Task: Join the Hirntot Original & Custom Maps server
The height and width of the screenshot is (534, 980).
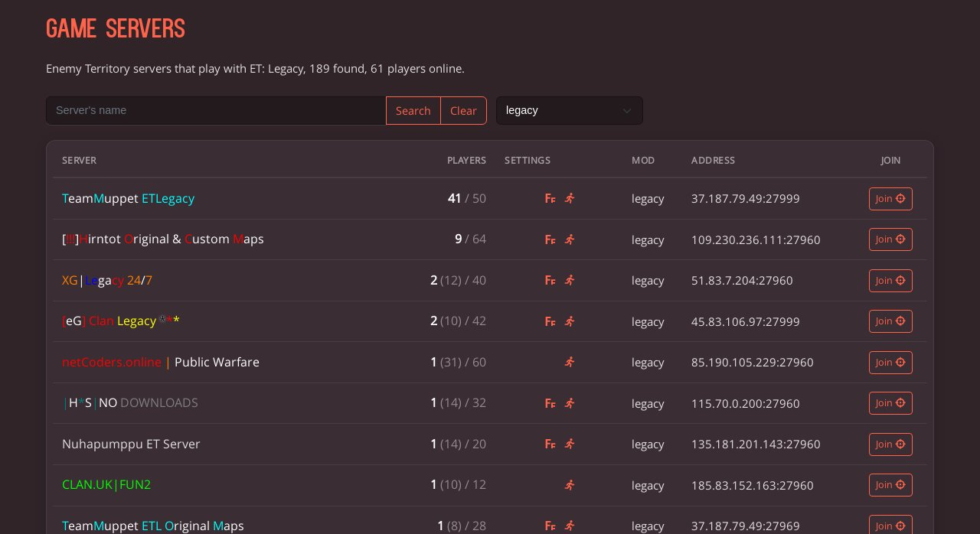Action: point(890,239)
